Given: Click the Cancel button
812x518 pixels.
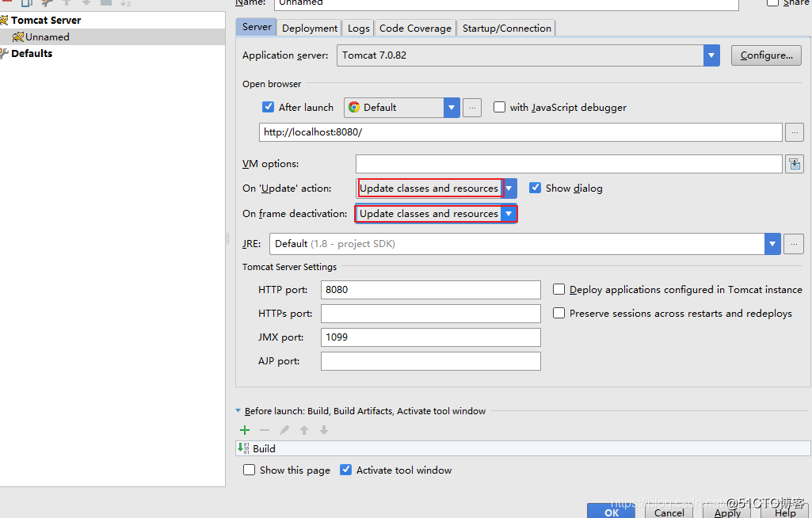Looking at the screenshot, I should 669,512.
